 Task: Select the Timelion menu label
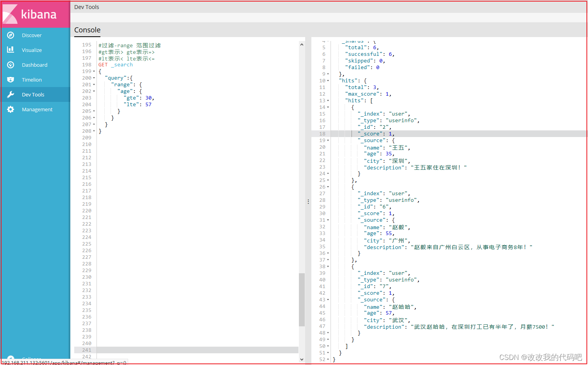[x=32, y=80]
